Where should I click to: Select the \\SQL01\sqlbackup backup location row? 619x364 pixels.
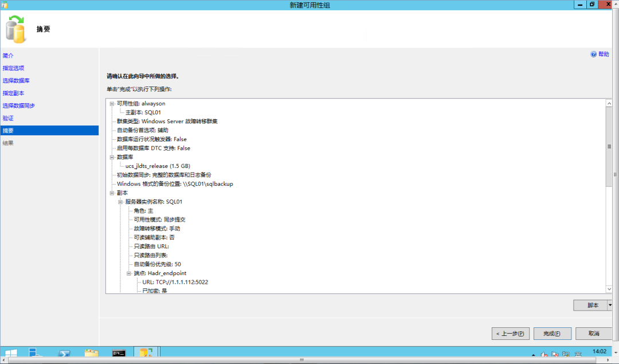click(x=175, y=184)
